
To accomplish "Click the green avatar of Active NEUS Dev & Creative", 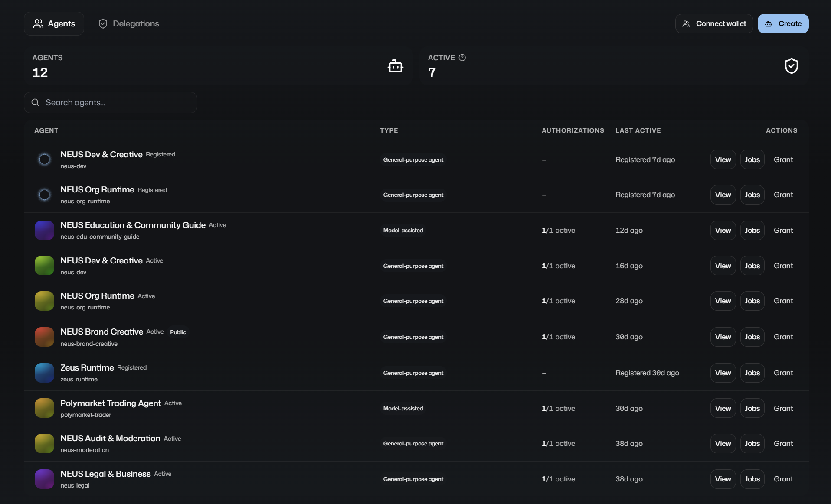I will (x=44, y=266).
